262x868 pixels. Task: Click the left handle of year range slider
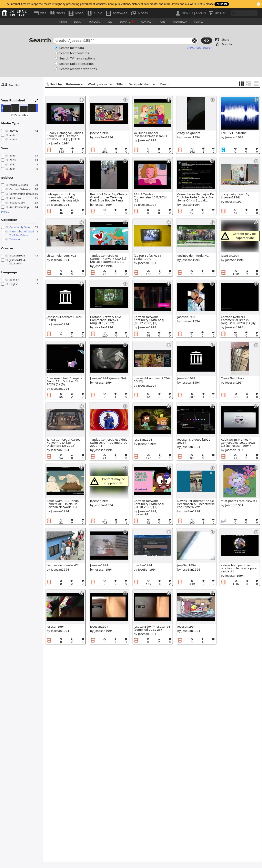(x=2, y=108)
